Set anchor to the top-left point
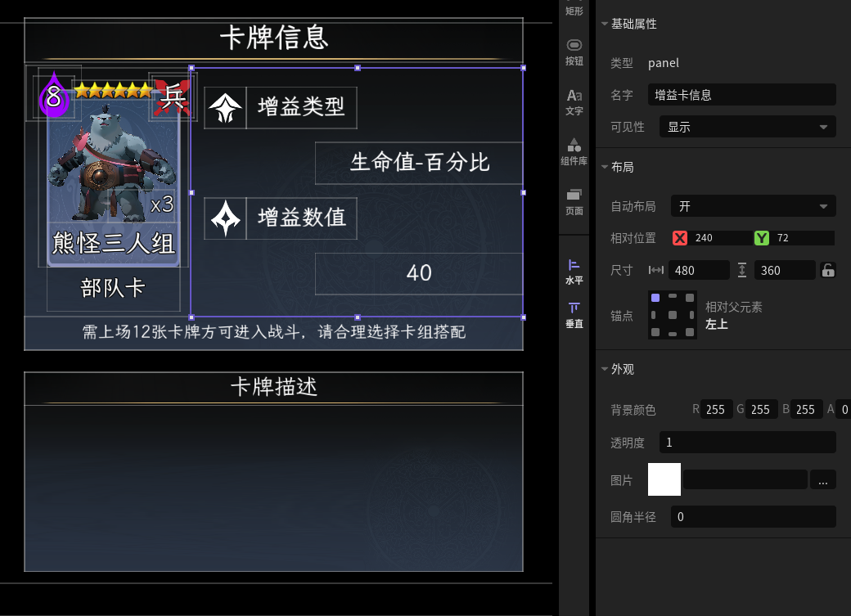 pos(655,298)
